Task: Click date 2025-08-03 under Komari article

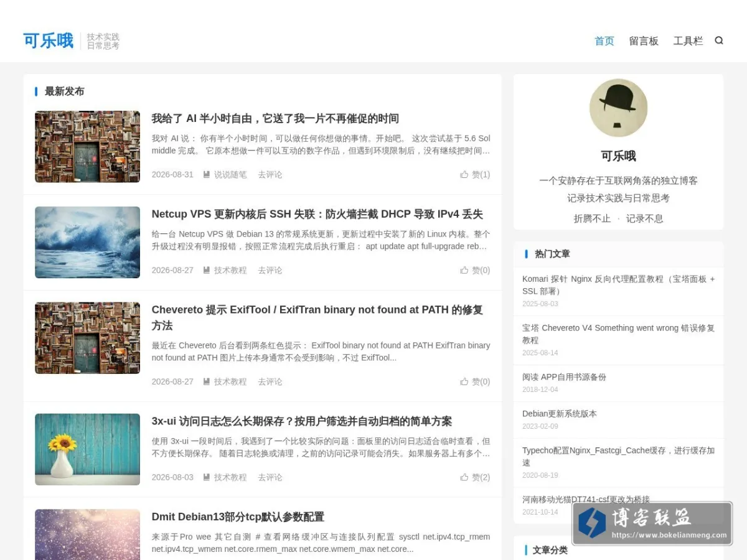Action: coord(540,304)
